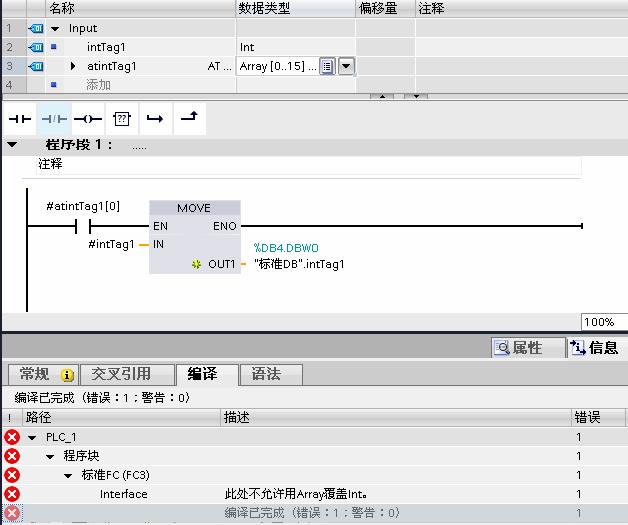Viewport: 628px width, 525px height.
Task: Select the #atintTag1[0] contact operand
Action: click(x=83, y=207)
